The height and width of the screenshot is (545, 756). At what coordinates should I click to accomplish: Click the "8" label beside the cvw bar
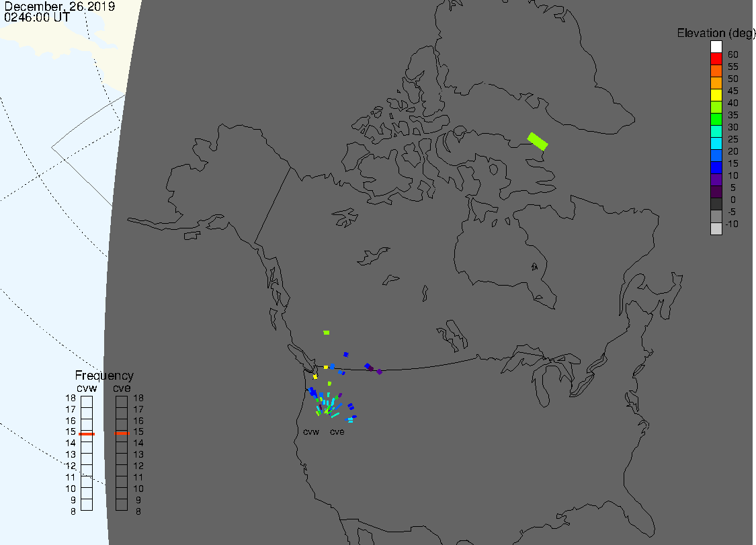coord(73,511)
